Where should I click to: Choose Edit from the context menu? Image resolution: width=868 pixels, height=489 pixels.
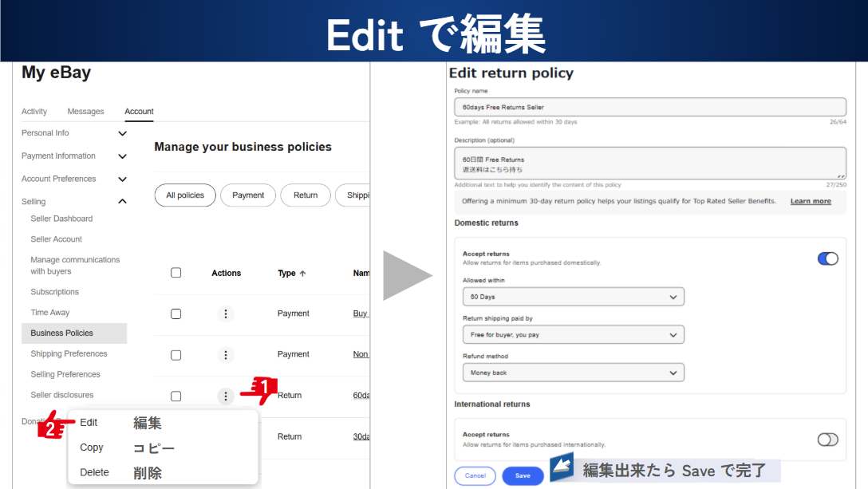(x=89, y=423)
